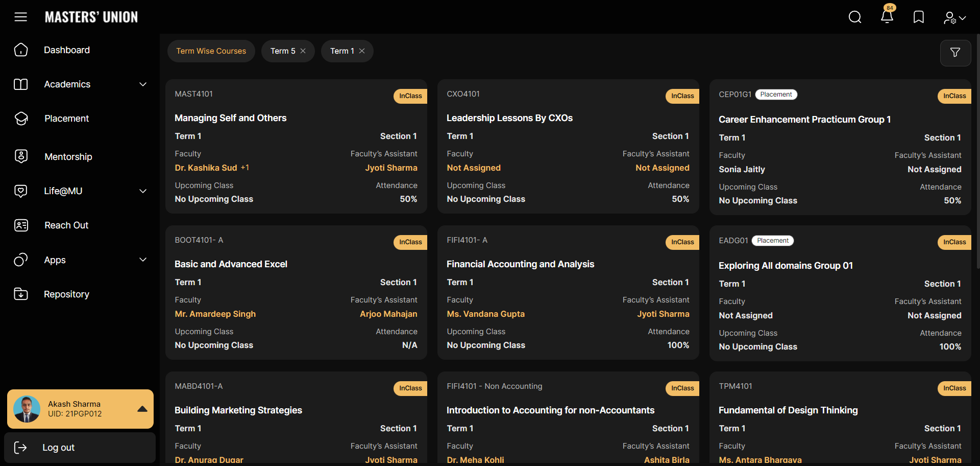Image resolution: width=980 pixels, height=466 pixels.
Task: Click the Repository folder icon
Action: click(21, 294)
